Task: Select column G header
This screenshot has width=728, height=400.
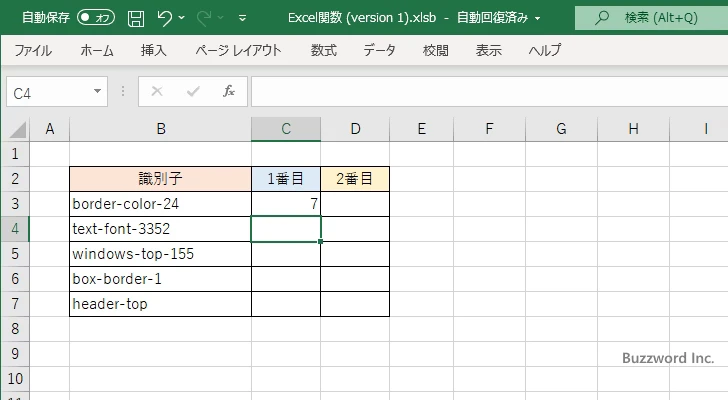Action: pyautogui.click(x=561, y=129)
